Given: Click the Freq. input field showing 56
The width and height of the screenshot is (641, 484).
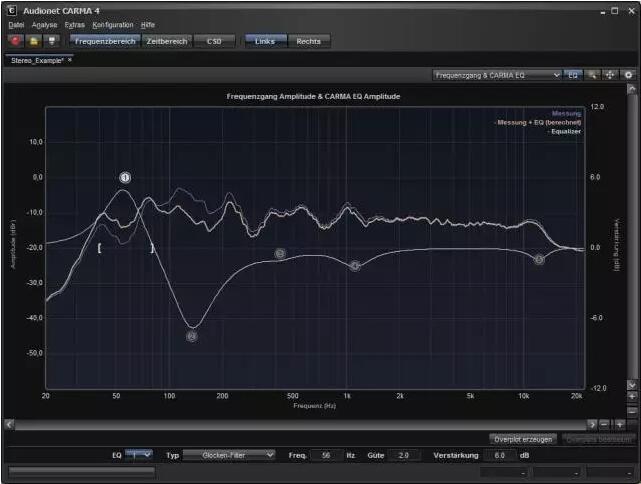Looking at the screenshot, I should [x=326, y=454].
